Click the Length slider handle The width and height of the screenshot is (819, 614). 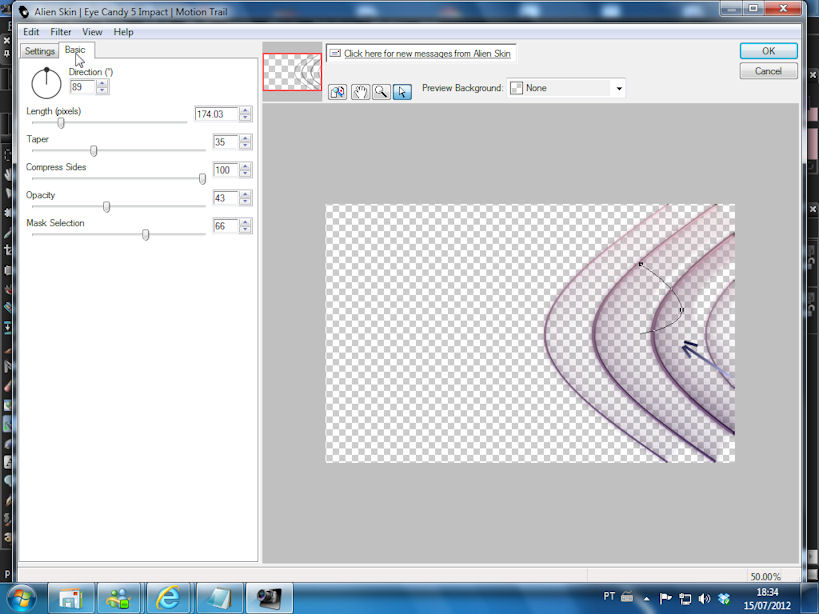(61, 123)
